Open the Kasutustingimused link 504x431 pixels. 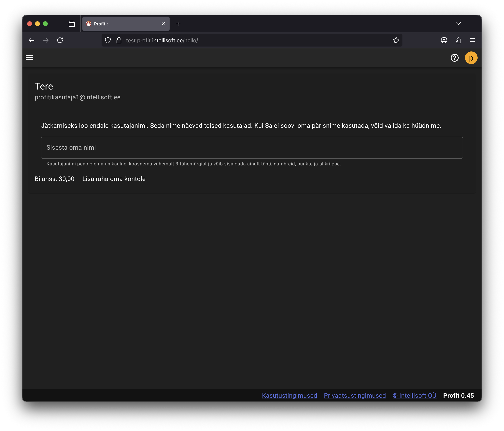[x=289, y=396]
